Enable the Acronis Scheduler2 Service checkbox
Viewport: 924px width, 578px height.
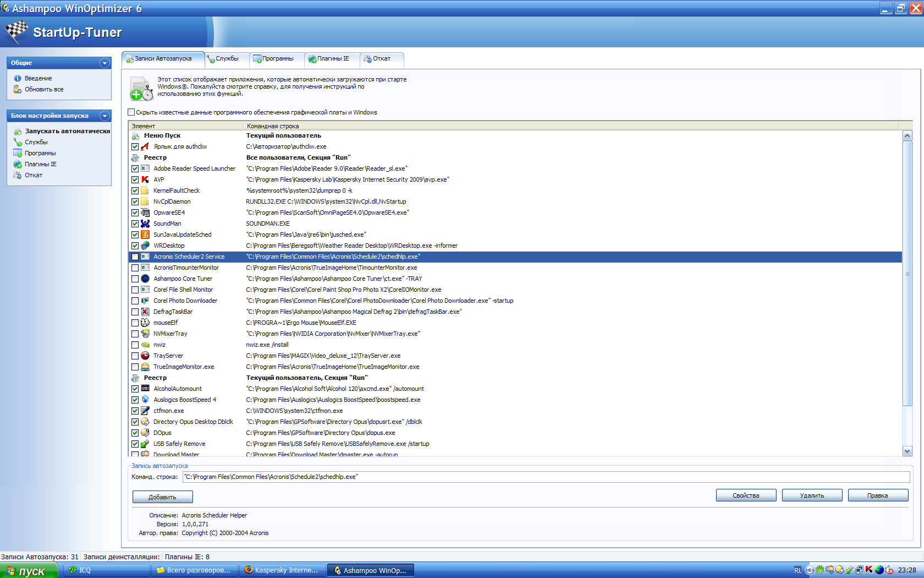click(x=135, y=257)
